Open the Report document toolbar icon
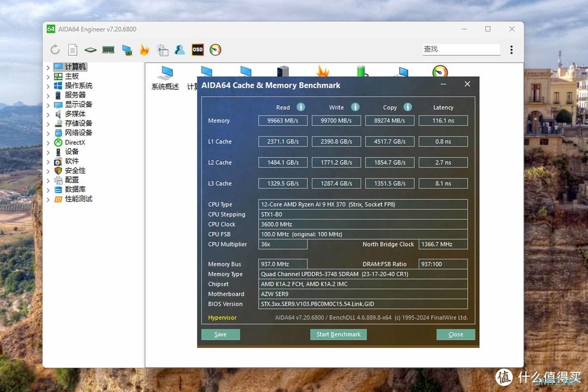588x392 pixels. pyautogui.click(x=73, y=50)
